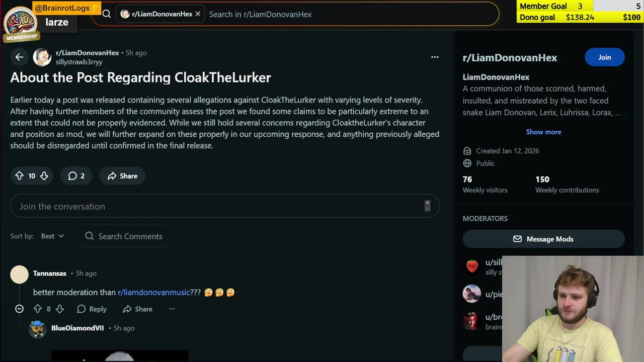Share the post about CloakTheLurker
Image resolution: width=644 pixels, height=362 pixels.
point(122,176)
